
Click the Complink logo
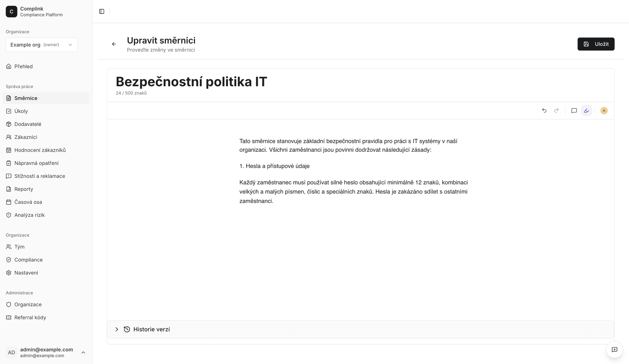click(11, 11)
